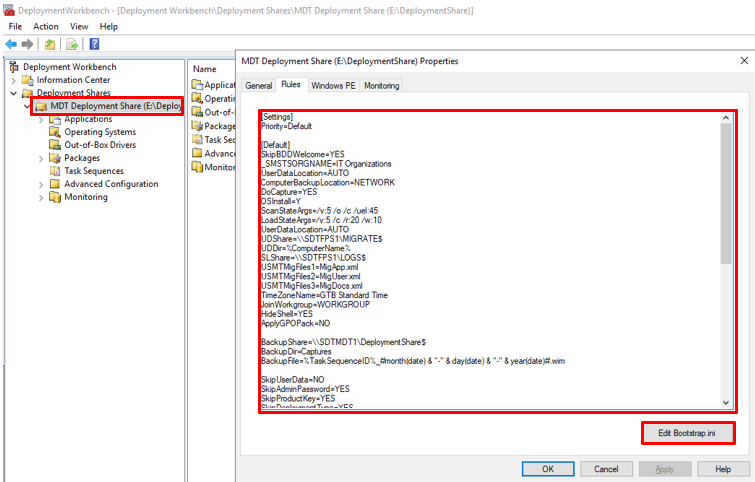Open the File menu
Viewport: 755px width, 482px height.
click(x=15, y=26)
